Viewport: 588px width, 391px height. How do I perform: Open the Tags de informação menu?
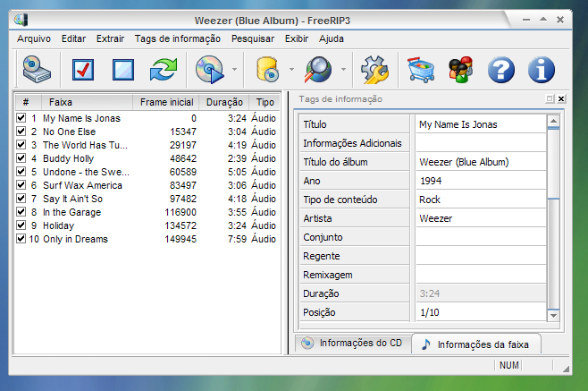click(178, 38)
